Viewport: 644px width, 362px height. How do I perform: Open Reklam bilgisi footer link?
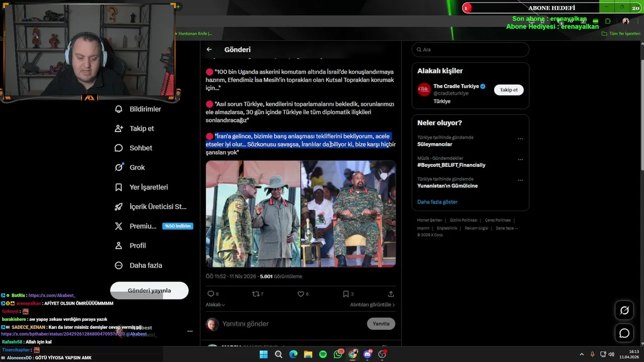click(476, 228)
